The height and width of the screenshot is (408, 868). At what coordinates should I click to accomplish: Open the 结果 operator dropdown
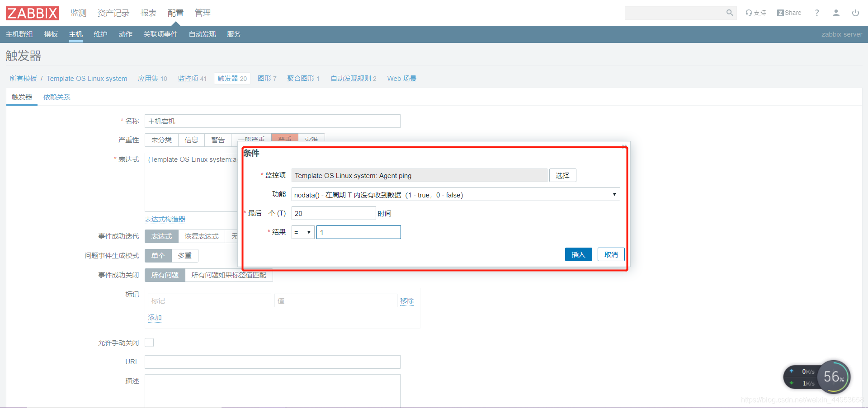303,232
